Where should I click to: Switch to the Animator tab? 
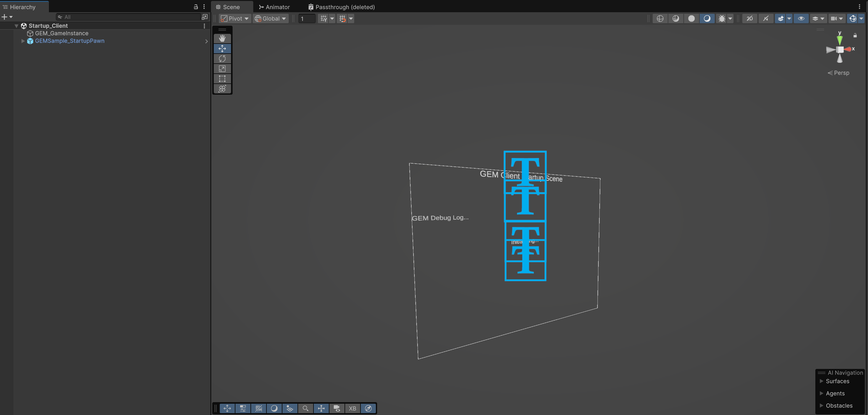(274, 7)
